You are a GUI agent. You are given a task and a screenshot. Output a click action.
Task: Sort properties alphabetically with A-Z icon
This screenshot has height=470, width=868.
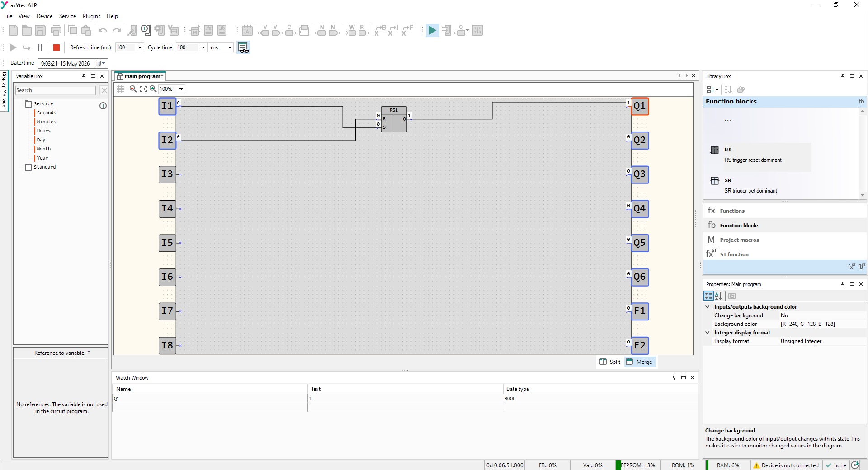tap(719, 296)
